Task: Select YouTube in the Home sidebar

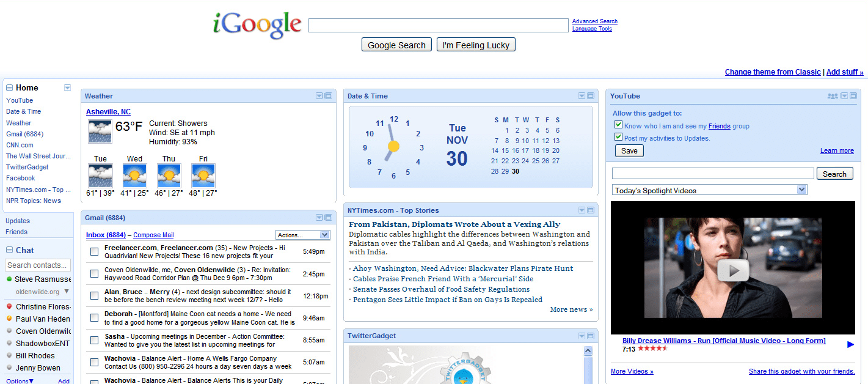Action: [x=20, y=100]
